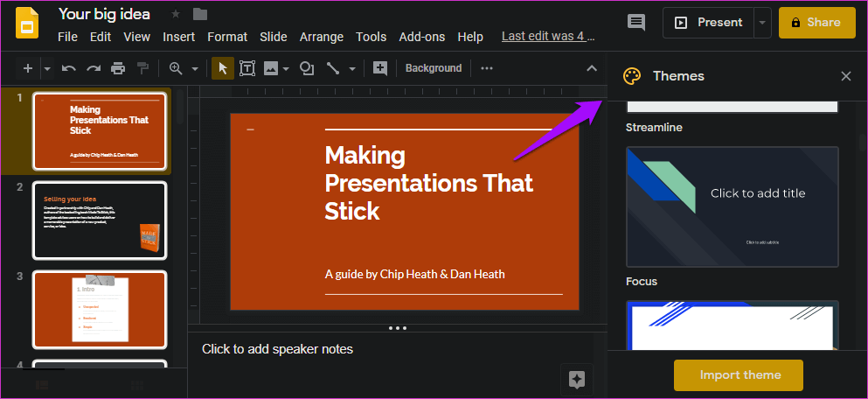Open the shape tool
868x399 pixels.
point(307,68)
